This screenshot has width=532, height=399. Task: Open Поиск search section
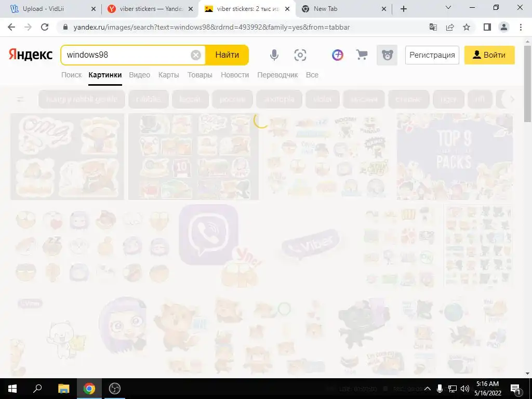coord(72,75)
